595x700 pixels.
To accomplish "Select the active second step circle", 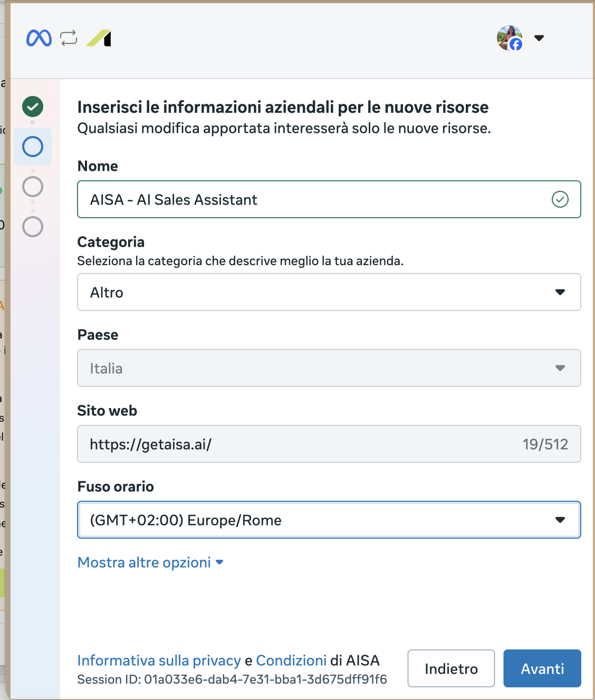I will point(33,147).
